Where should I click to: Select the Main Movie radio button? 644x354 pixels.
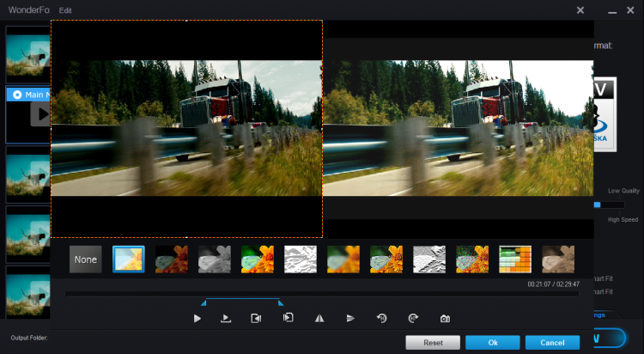coord(17,94)
